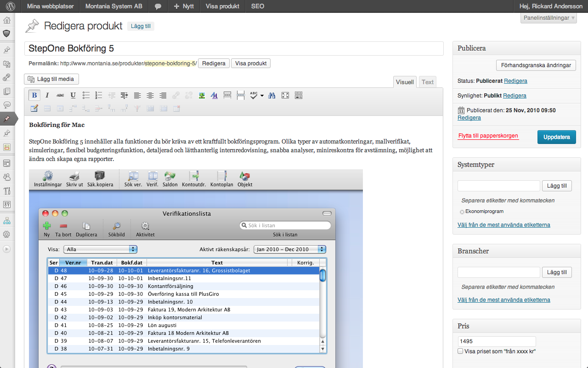The height and width of the screenshot is (368, 588).
Task: Insert a page break
Action: pos(240,95)
